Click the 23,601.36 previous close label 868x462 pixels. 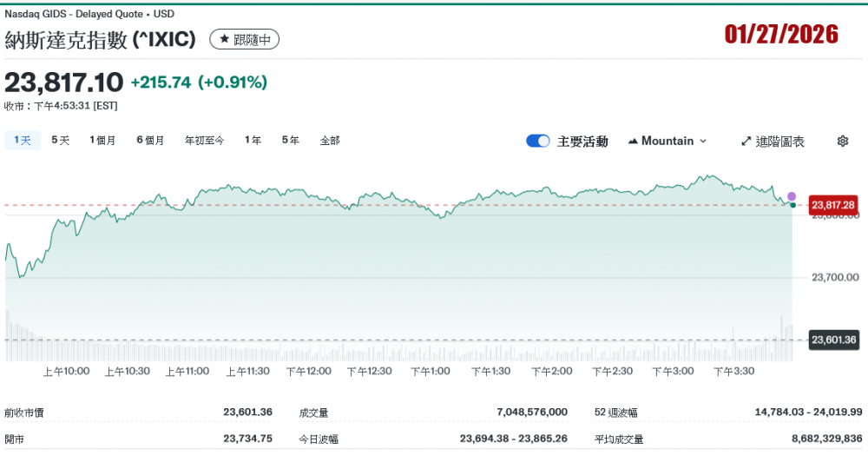pyautogui.click(x=832, y=340)
